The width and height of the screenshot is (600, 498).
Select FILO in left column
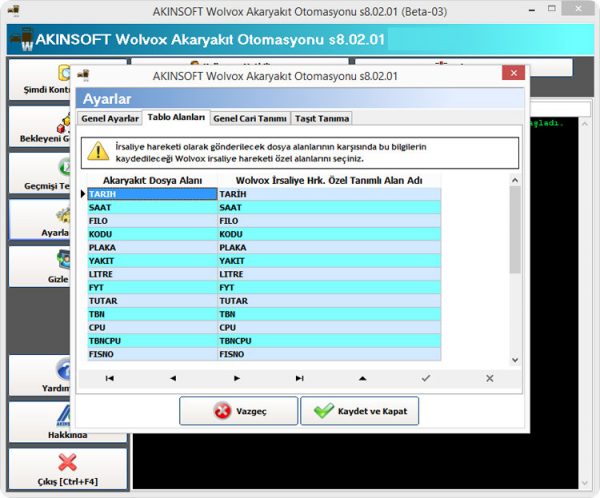(152, 221)
